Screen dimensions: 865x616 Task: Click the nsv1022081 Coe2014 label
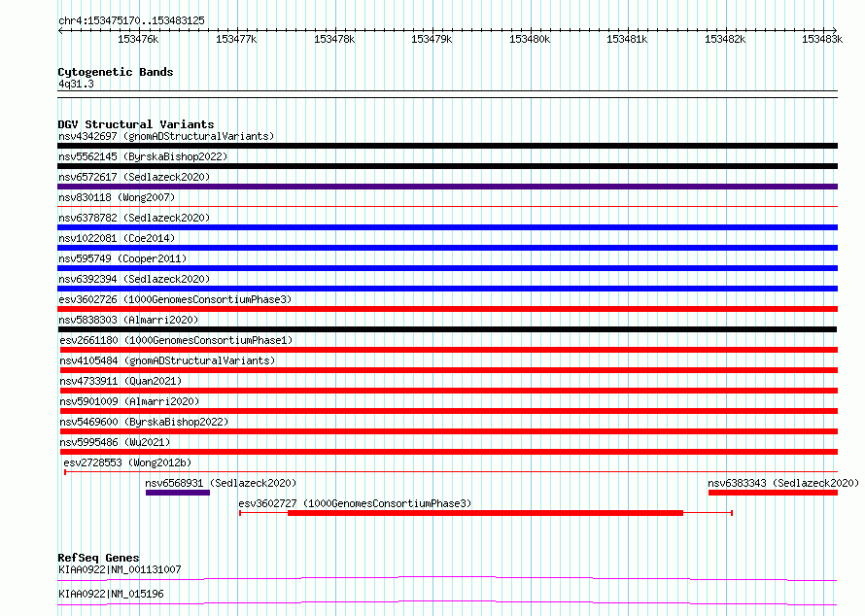click(117, 238)
